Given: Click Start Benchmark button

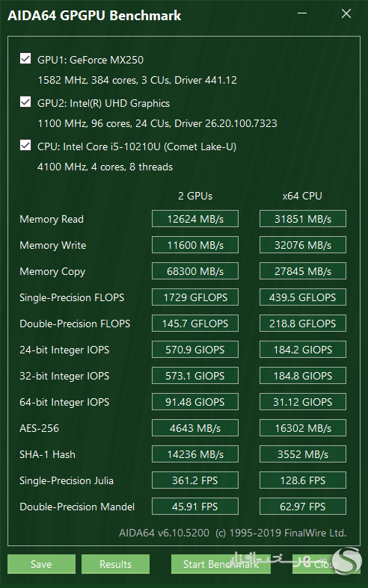Looking at the screenshot, I should 221,564.
